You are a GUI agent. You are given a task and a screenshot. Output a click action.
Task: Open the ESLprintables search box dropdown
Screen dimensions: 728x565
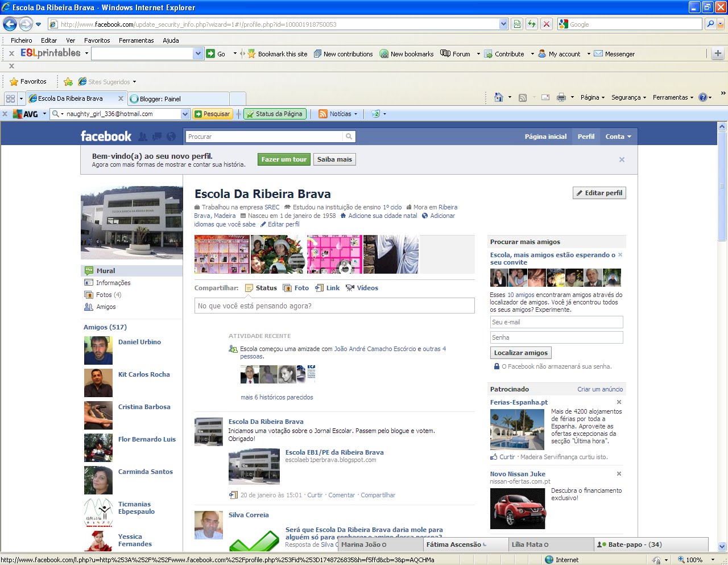pyautogui.click(x=198, y=53)
